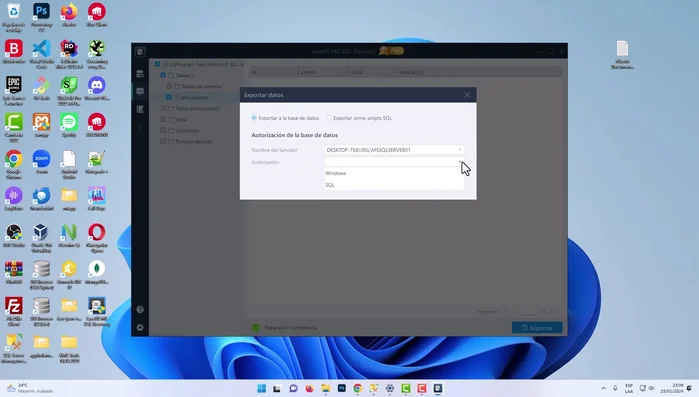
Task: Toggle the Tablas(1) checkbox
Action: [x=163, y=75]
